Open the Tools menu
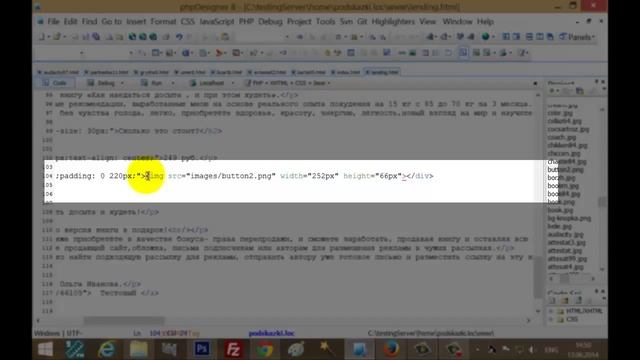The image size is (640, 360). point(325,22)
